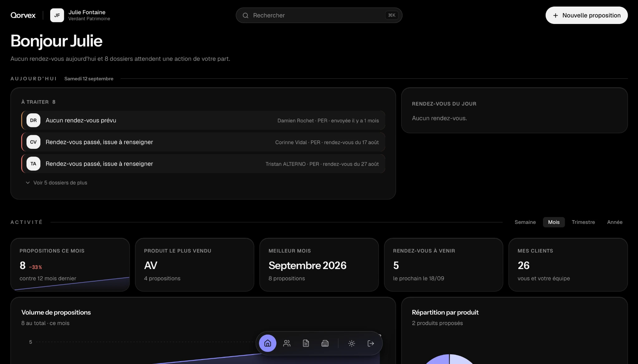Screen dimensions: 638x364
Task: Open the Home dashboard icon in dock
Action: click(x=267, y=343)
